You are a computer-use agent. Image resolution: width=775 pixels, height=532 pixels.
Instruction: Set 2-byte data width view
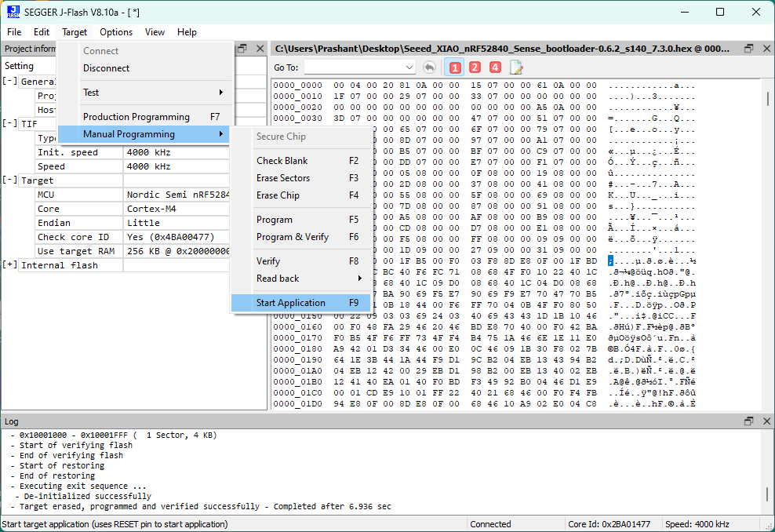pos(475,67)
